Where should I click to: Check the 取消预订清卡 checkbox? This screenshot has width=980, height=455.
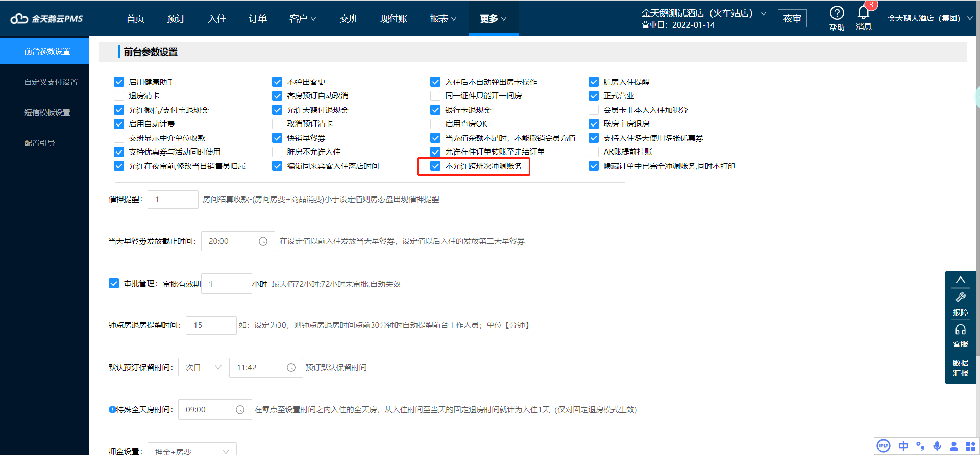277,124
